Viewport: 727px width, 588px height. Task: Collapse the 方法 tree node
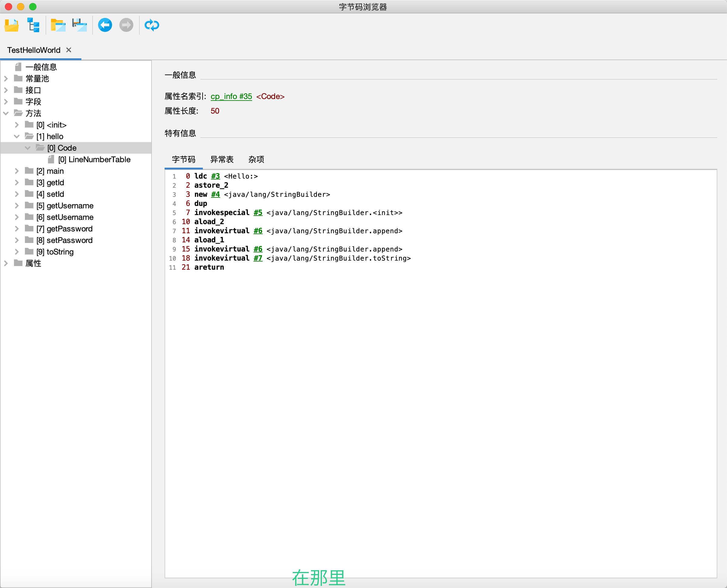(6, 113)
